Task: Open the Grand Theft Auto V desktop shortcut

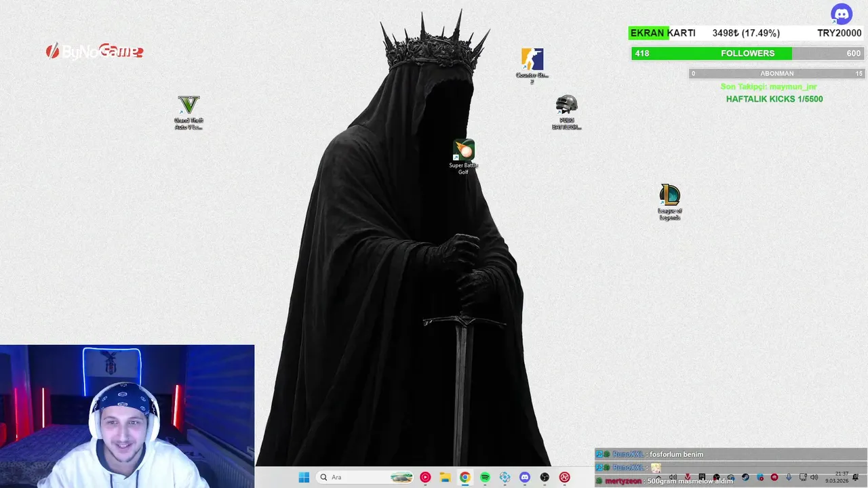Action: 189,113
